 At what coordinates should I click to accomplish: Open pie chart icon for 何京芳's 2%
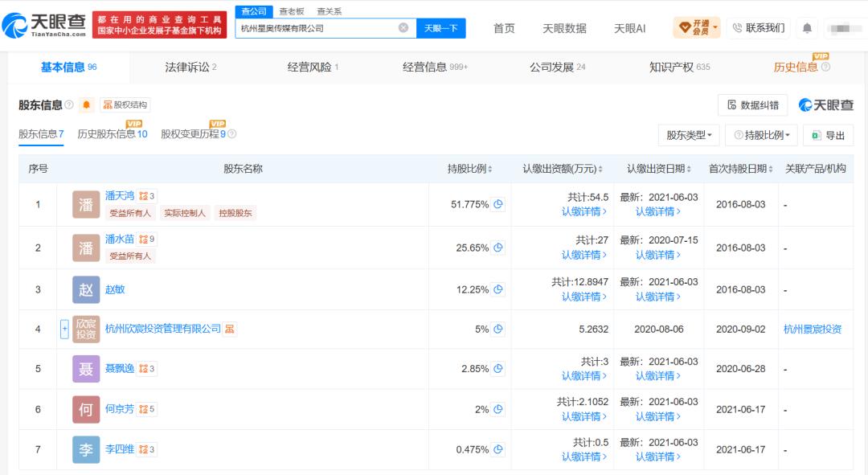(498, 409)
